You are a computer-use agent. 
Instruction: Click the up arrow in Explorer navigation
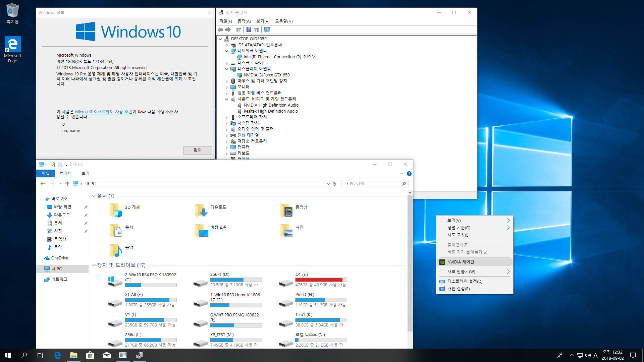67,184
